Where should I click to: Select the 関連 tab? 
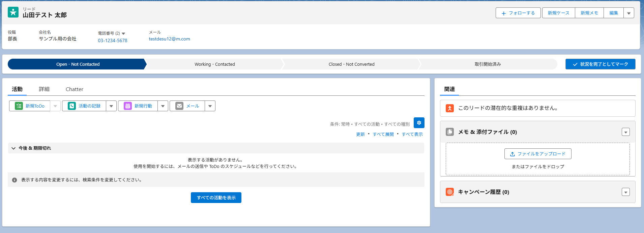point(449,89)
